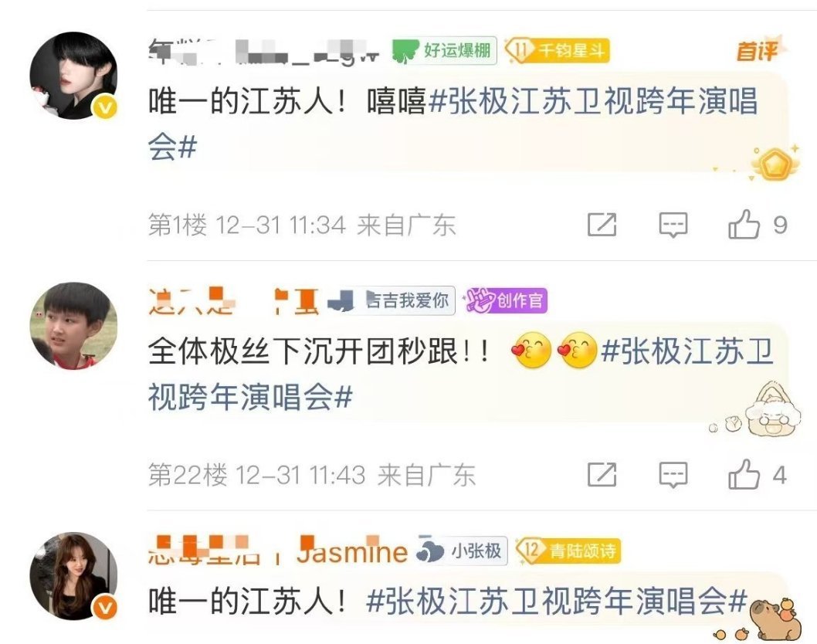
Task: Open first commenter's dark-haired avatar
Action: [73, 75]
